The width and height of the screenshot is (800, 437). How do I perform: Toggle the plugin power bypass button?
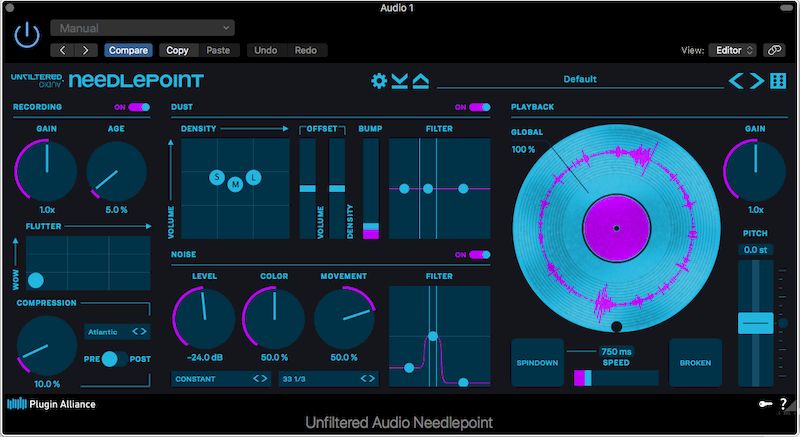[x=27, y=36]
